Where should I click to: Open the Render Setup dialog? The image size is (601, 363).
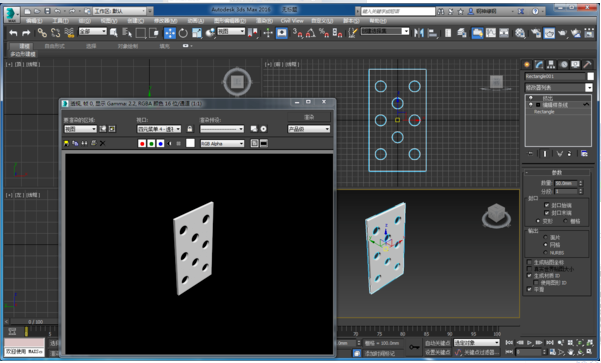pos(536,33)
